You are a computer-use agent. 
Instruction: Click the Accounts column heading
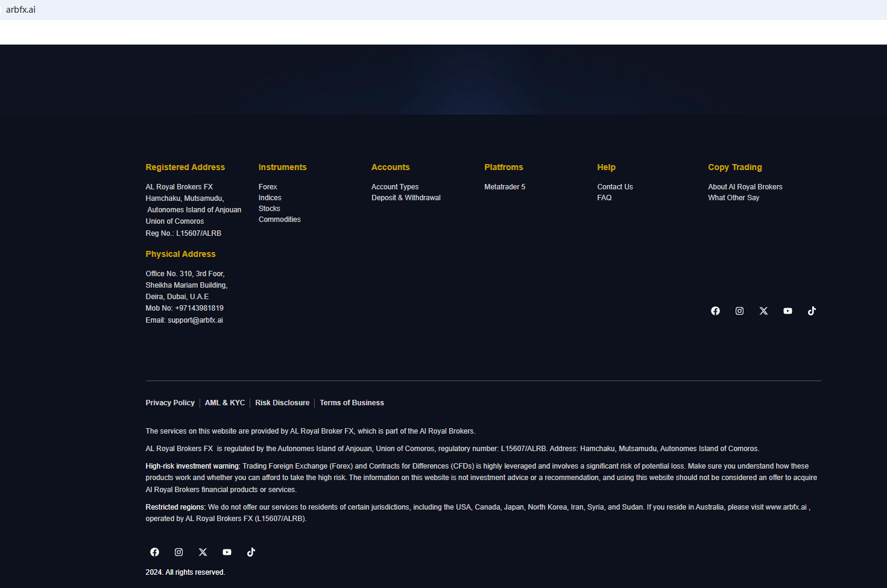[391, 167]
